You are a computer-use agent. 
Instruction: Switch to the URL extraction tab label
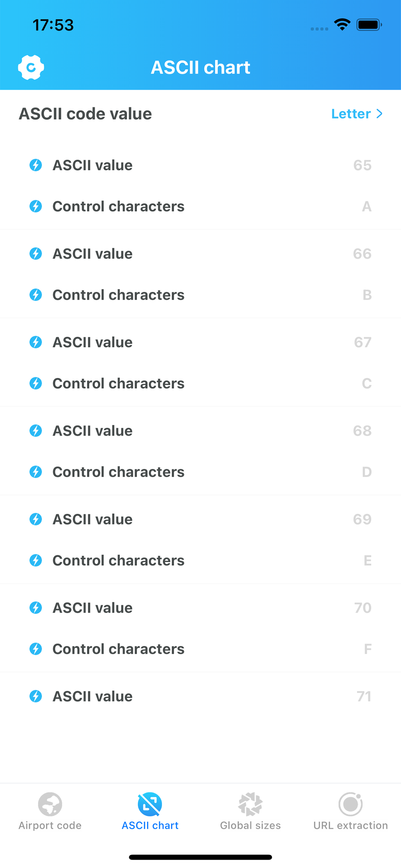click(350, 825)
